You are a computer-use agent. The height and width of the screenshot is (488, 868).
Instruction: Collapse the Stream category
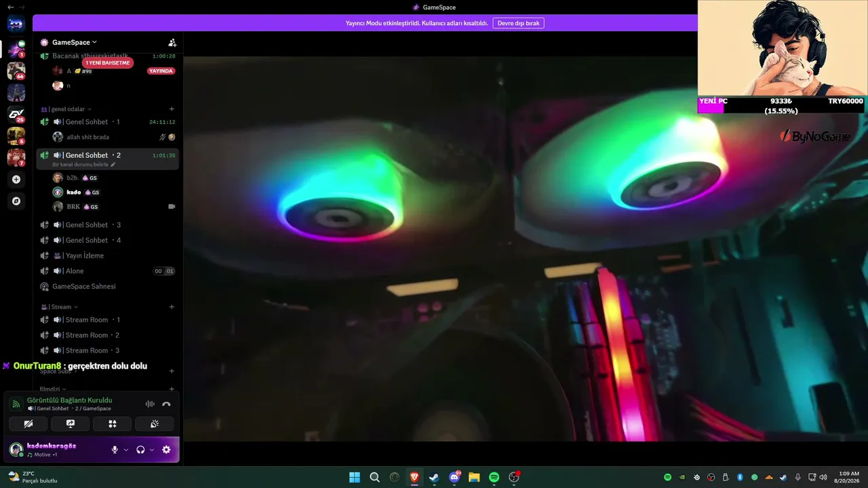(x=59, y=307)
